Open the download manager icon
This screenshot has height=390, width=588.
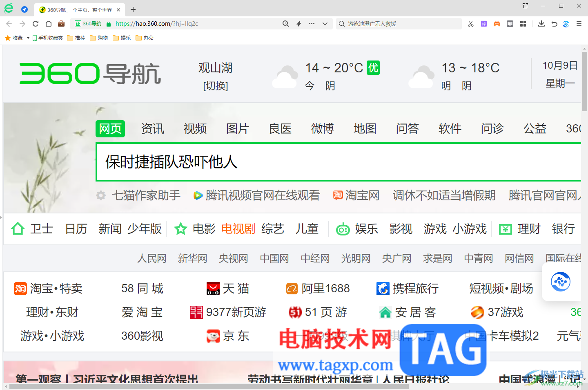click(x=541, y=23)
